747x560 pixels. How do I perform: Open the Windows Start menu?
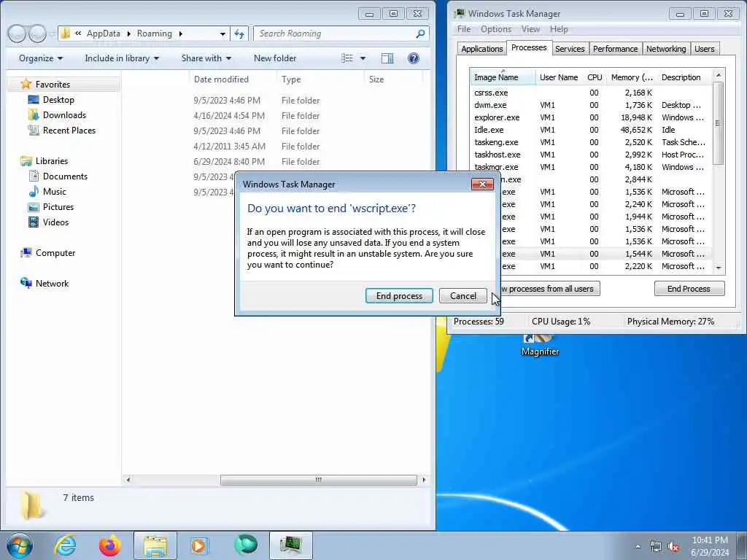pyautogui.click(x=20, y=545)
